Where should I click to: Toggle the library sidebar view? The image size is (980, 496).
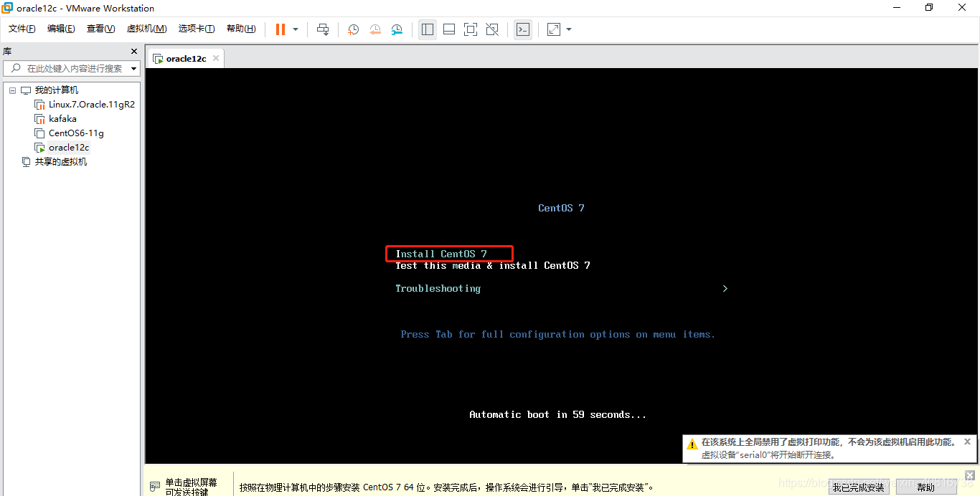[428, 29]
